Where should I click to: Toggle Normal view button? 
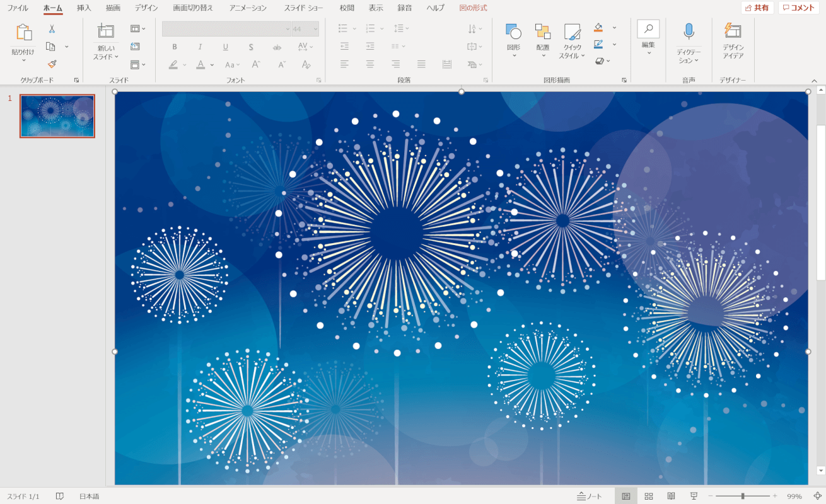(x=625, y=496)
